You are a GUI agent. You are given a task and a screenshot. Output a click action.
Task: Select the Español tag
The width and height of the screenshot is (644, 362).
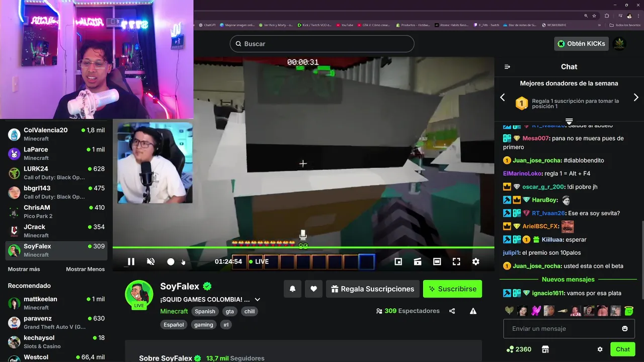pos(174,325)
